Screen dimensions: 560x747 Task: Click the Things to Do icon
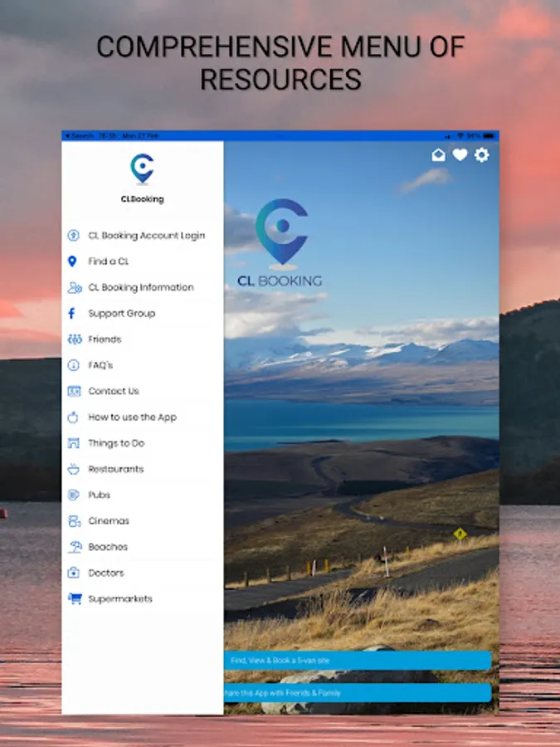point(73,443)
